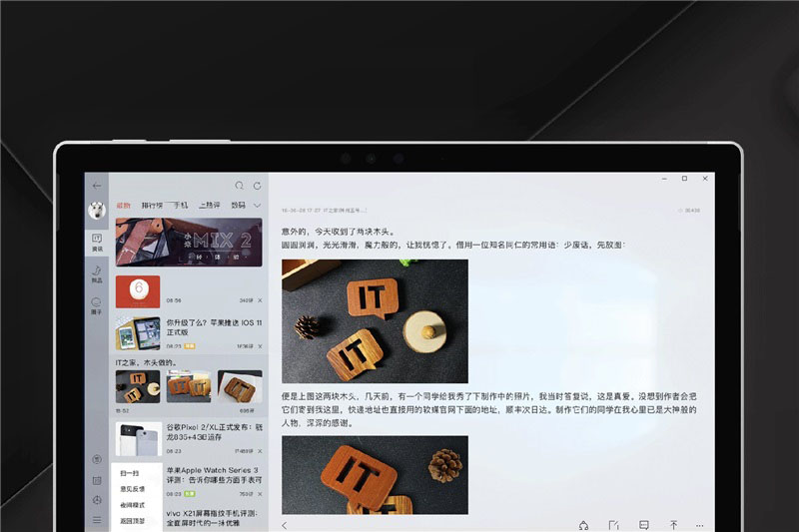Click the second article photo of IT wood
Screen dimensions: 799x532
click(x=376, y=475)
